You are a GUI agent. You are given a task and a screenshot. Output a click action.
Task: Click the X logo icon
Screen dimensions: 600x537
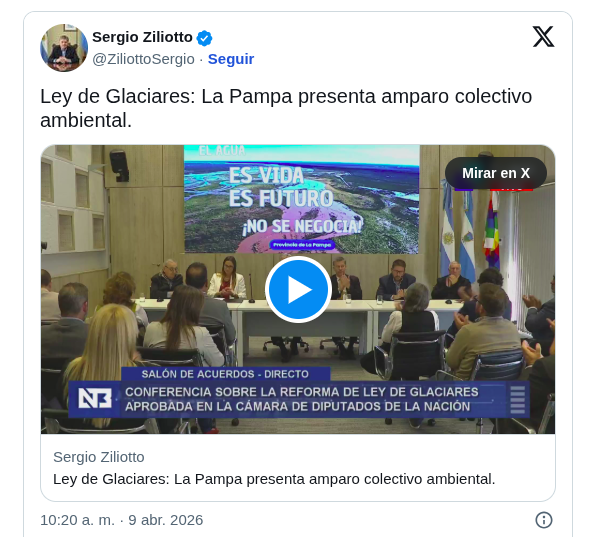543,37
